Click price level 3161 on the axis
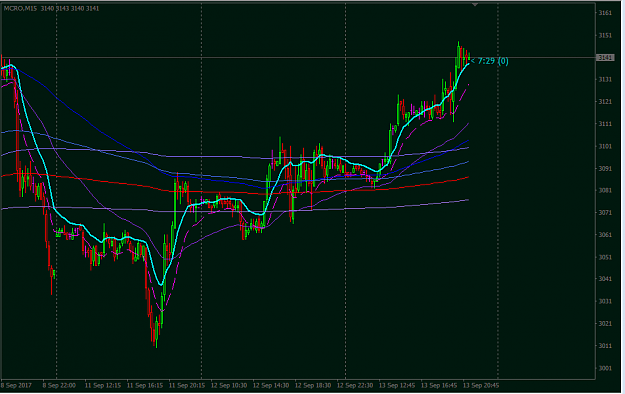The image size is (625, 394). click(x=605, y=13)
